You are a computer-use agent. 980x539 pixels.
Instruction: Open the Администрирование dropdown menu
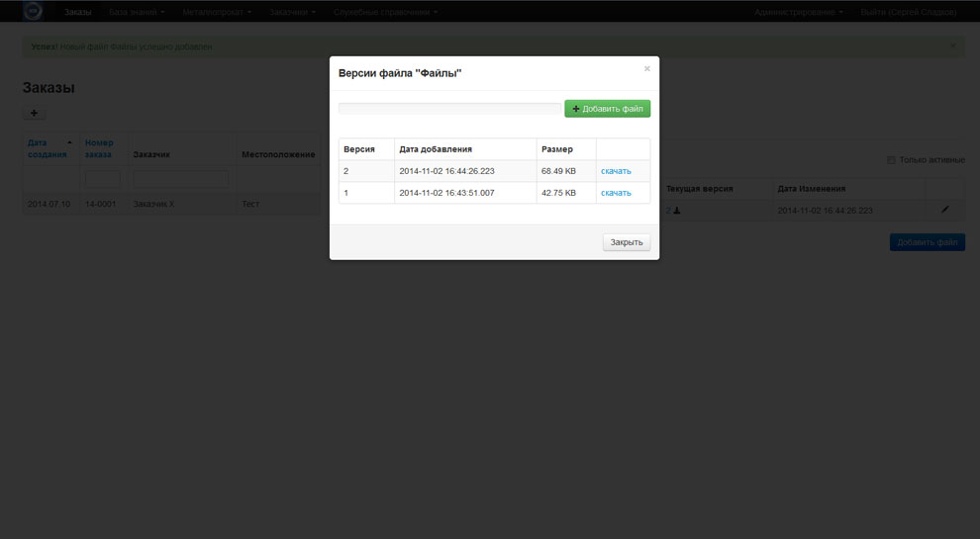pos(798,12)
